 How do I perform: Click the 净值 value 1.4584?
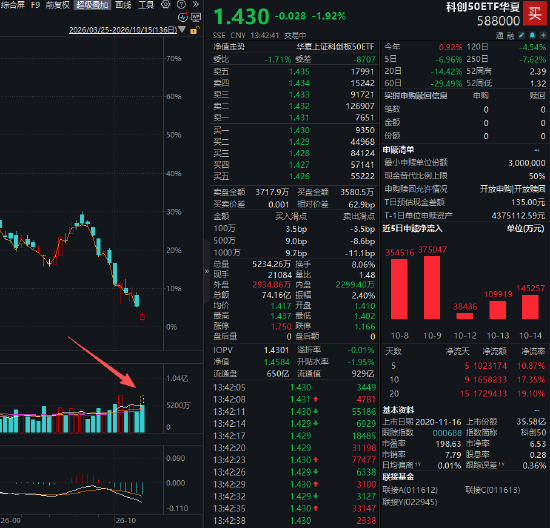(276, 362)
